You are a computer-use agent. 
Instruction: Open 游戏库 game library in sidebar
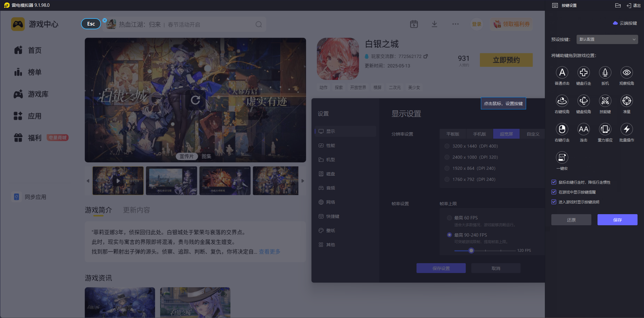[31, 94]
